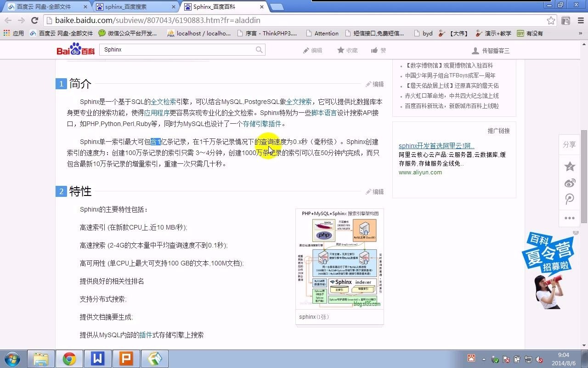Image resolution: width=588 pixels, height=368 pixels.
Task: Open a new browser tab
Action: coord(277,7)
